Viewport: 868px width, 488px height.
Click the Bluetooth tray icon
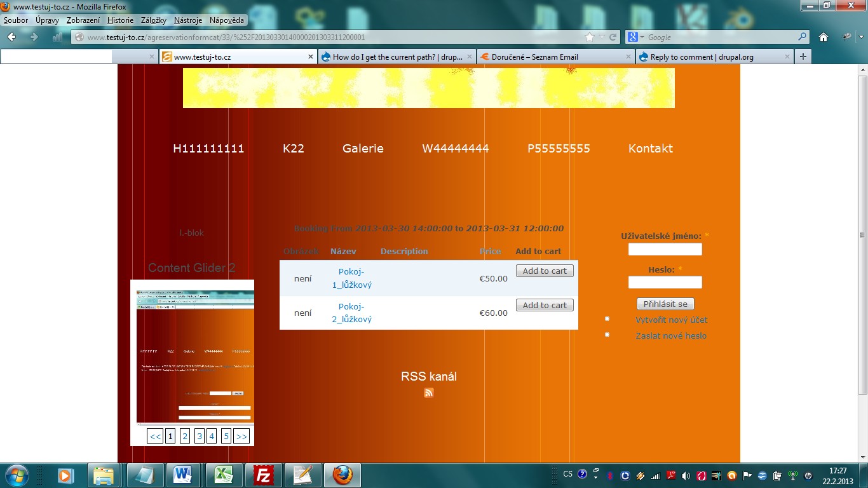click(609, 475)
